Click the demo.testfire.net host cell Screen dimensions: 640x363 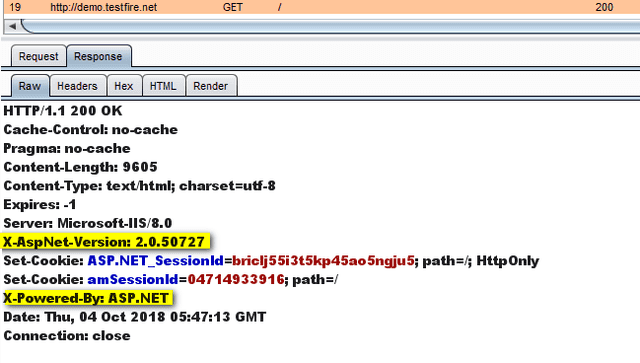(x=103, y=7)
